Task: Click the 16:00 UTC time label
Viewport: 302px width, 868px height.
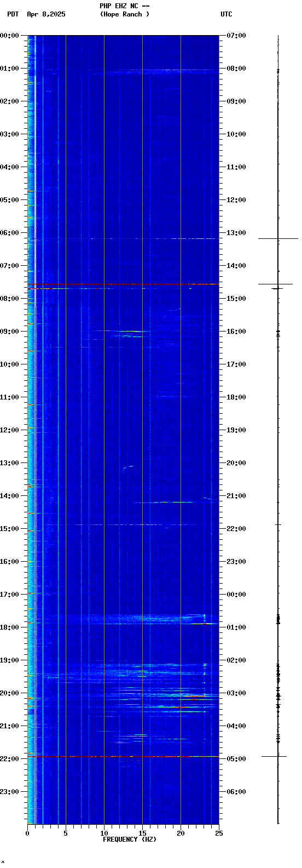Action: (x=236, y=332)
